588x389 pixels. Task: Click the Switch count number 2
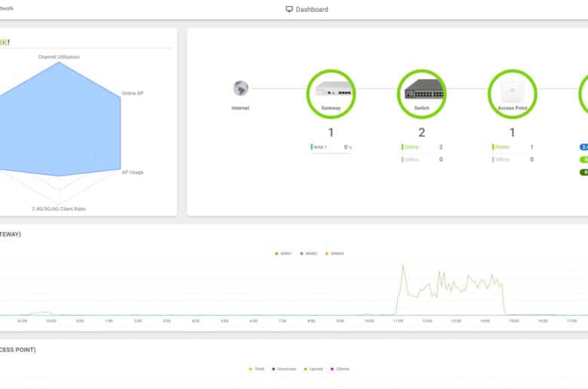click(421, 133)
